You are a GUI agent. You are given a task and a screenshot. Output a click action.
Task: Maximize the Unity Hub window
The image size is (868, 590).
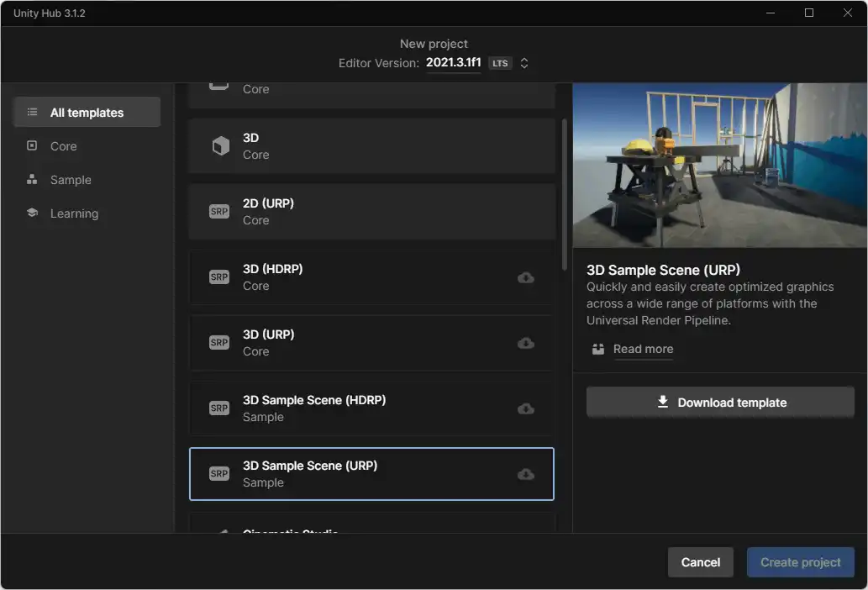tap(809, 13)
